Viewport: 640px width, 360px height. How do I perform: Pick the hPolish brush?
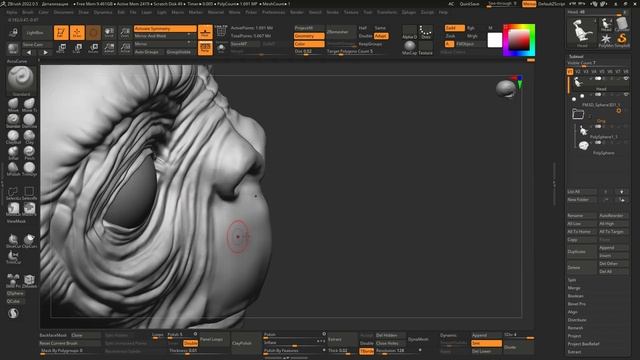(13, 169)
